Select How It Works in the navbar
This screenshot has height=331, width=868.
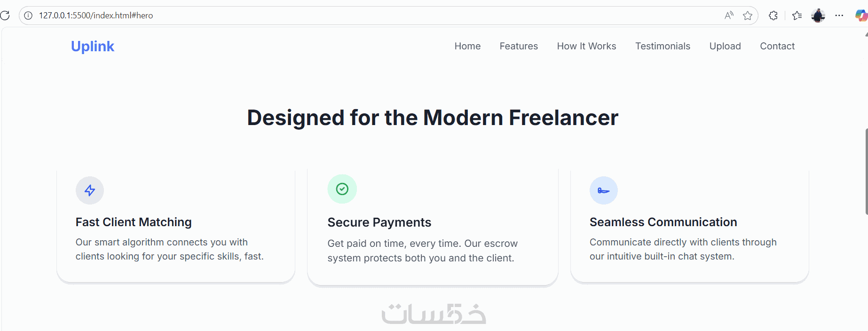click(x=586, y=46)
